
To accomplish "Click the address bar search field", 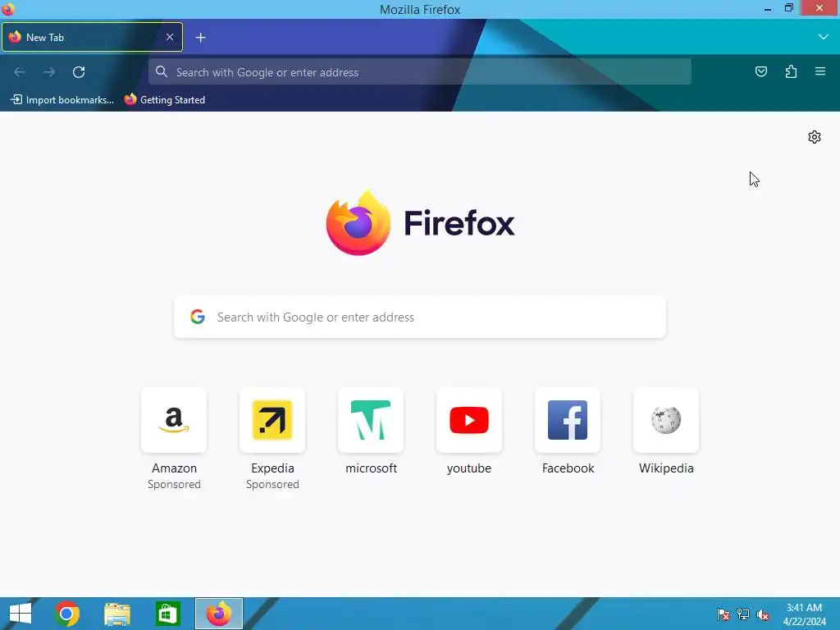I will (x=419, y=72).
